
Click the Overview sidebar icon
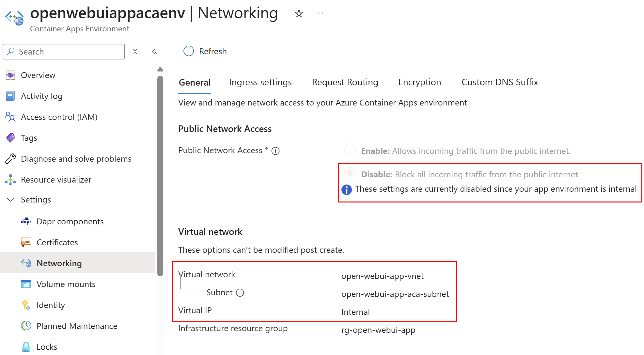click(10, 75)
